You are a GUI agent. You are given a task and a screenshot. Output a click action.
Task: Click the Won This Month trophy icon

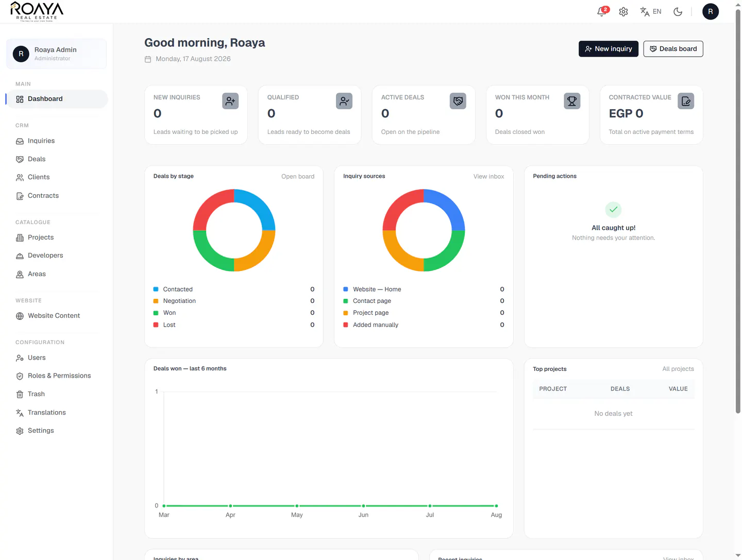tap(572, 101)
